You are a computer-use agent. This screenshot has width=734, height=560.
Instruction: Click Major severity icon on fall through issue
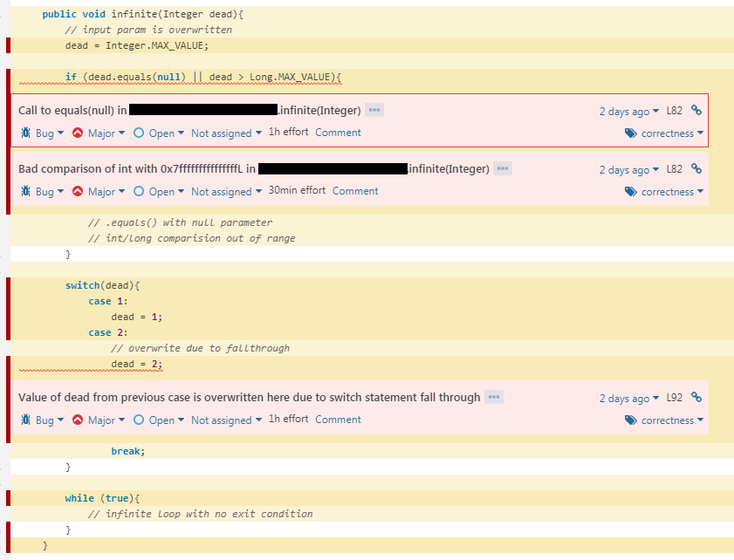coord(78,420)
